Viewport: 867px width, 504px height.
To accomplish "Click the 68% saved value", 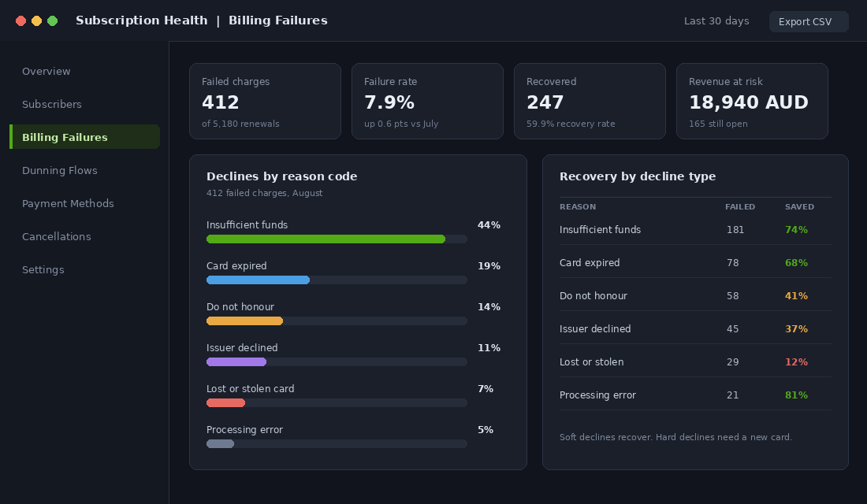I will [x=796, y=262].
